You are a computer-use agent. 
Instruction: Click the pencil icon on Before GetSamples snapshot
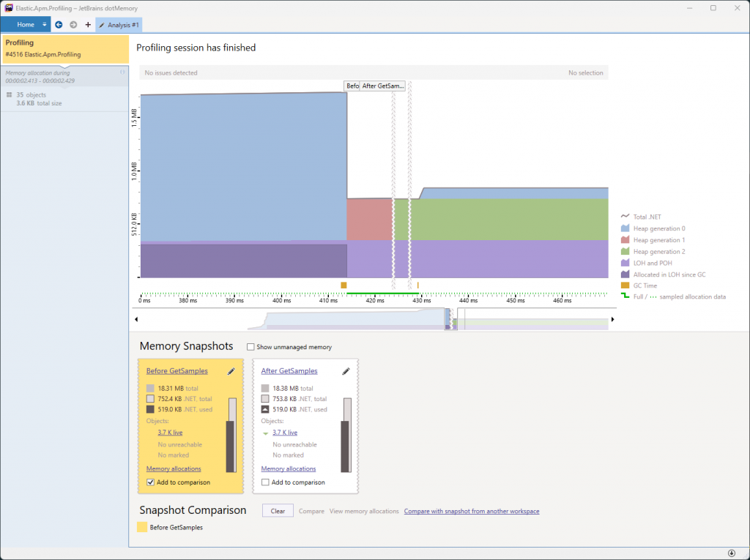point(231,371)
